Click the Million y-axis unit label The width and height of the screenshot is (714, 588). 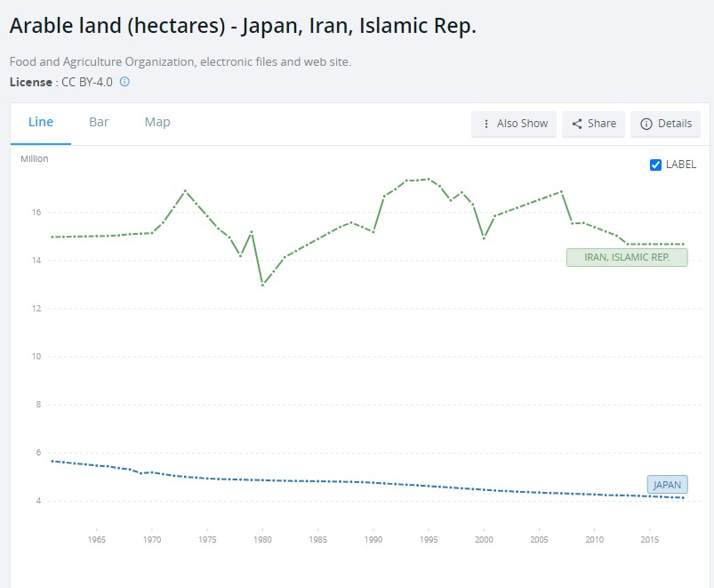(x=35, y=159)
